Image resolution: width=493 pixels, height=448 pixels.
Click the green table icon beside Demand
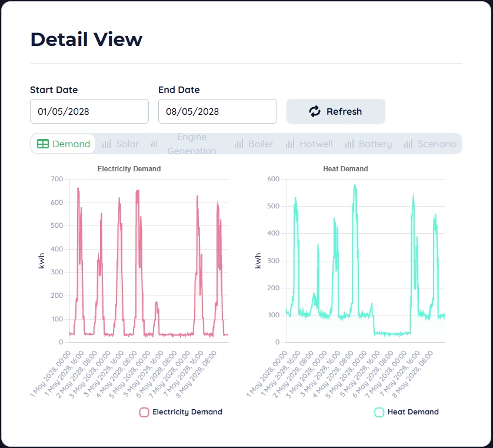(x=43, y=144)
